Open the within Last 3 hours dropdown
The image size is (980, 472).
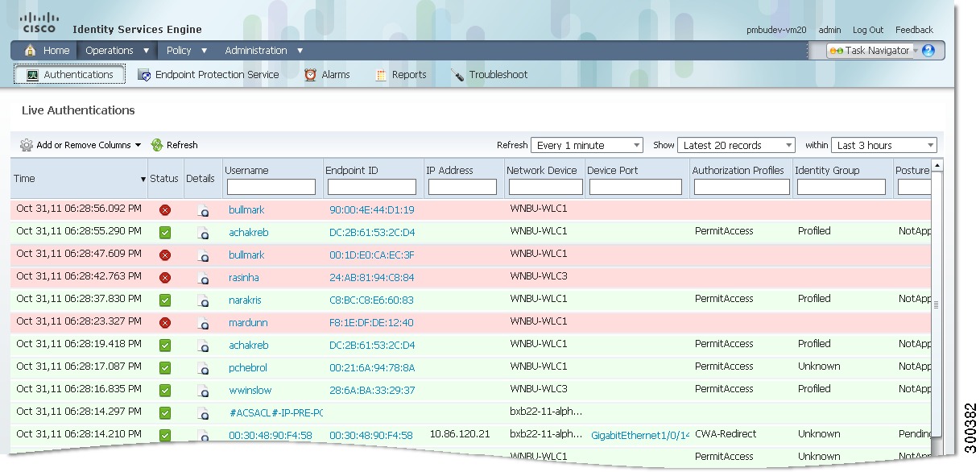[x=884, y=145]
